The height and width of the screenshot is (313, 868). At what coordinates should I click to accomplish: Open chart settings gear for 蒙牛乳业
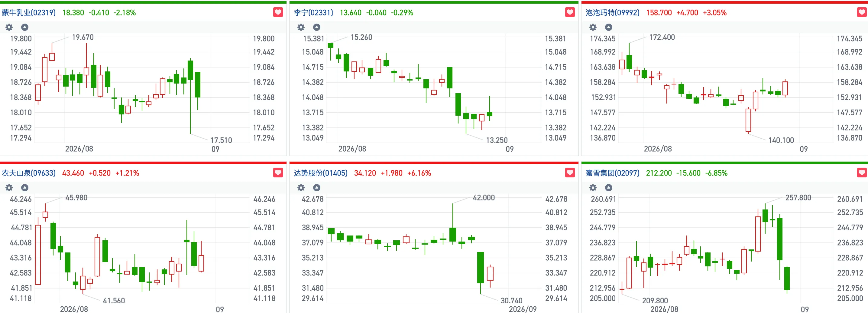(x=9, y=27)
